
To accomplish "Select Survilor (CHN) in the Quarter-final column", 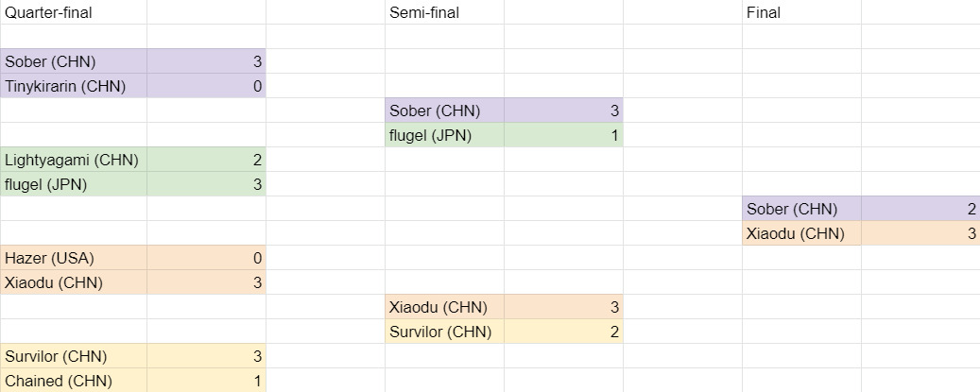I will point(56,356).
